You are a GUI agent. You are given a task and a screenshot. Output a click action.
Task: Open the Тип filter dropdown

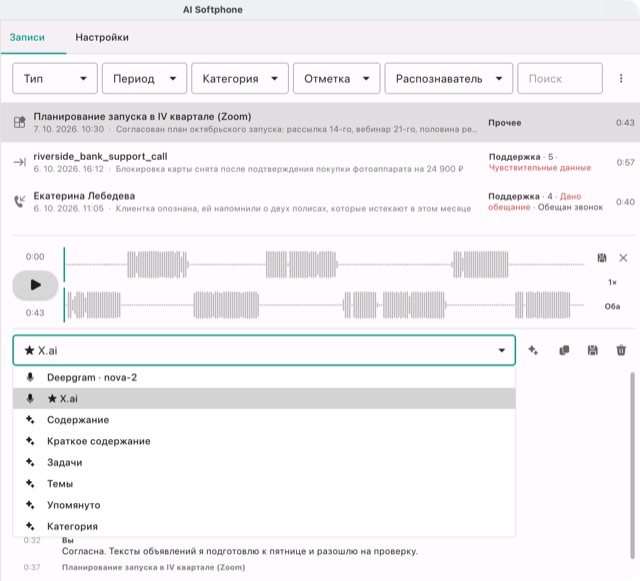(x=55, y=78)
